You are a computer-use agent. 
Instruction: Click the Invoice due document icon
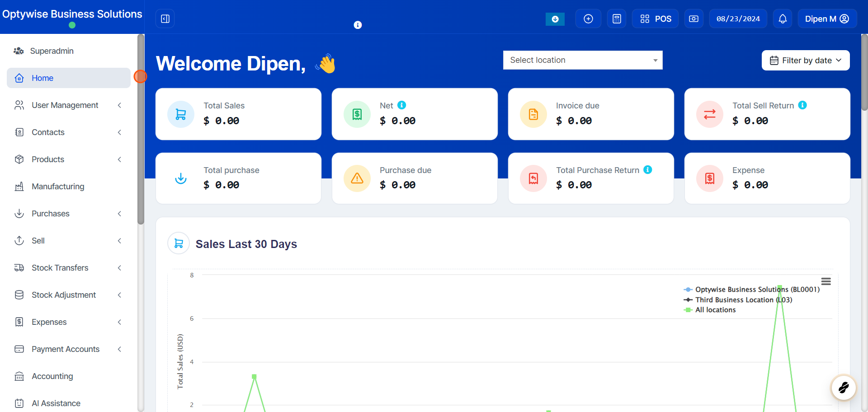click(533, 114)
